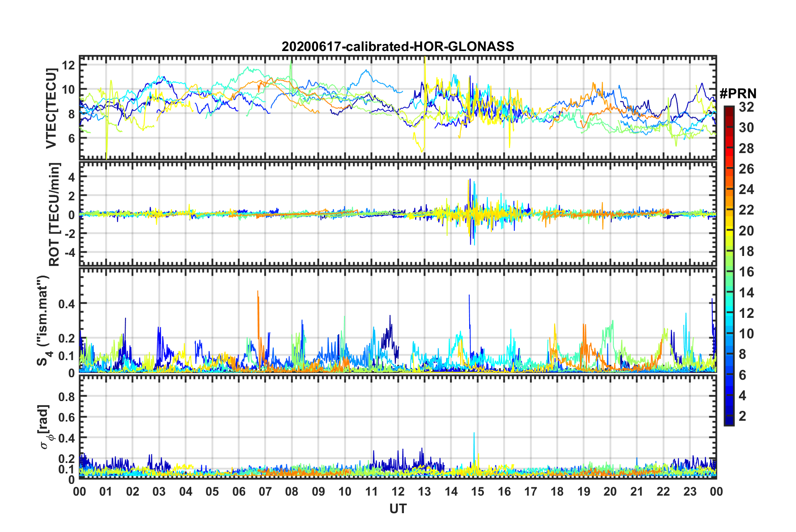The image size is (796, 532).
Task: Click VTEC y-axis tick 12
Action: coord(68,65)
